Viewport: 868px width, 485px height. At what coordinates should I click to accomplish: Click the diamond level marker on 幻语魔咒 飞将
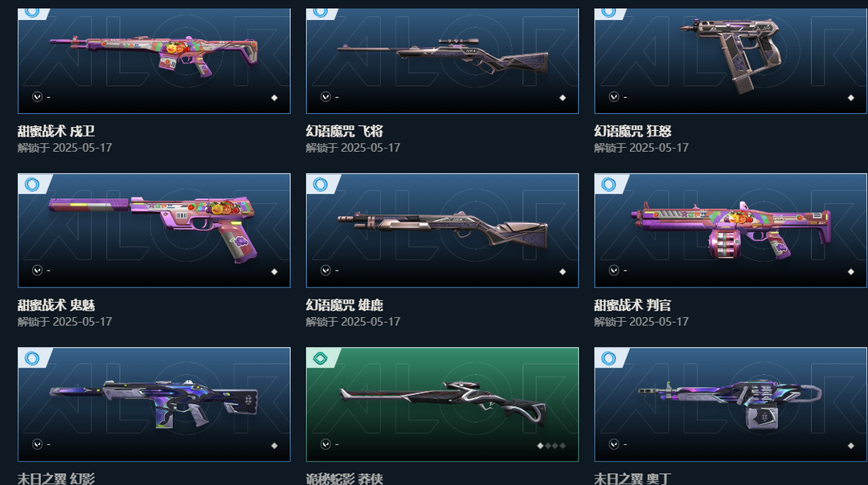[563, 98]
